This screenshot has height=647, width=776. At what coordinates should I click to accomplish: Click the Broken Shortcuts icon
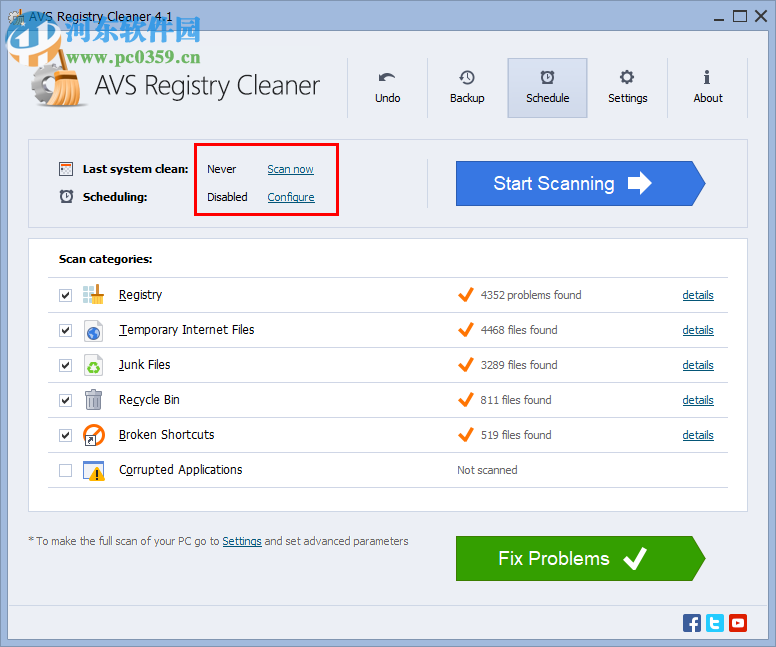94,435
